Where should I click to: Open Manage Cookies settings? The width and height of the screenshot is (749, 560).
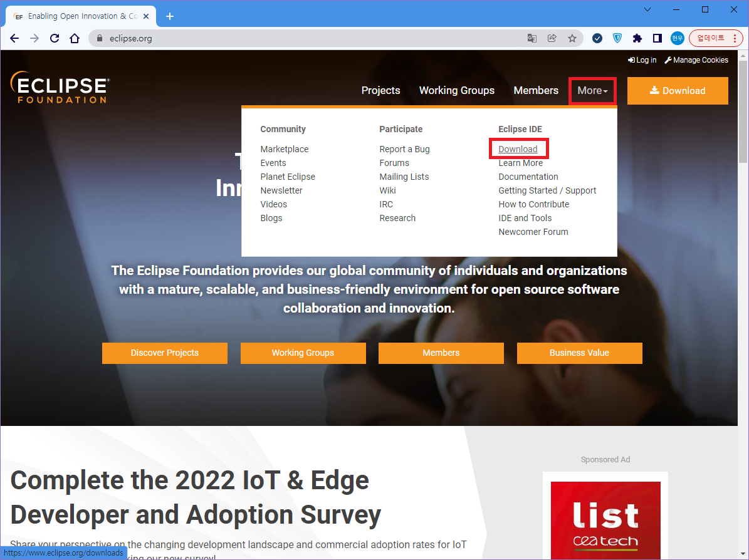[x=696, y=60]
